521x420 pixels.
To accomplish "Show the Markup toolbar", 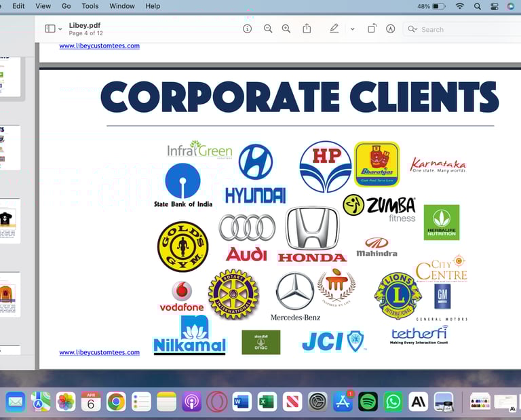I will coord(391,29).
